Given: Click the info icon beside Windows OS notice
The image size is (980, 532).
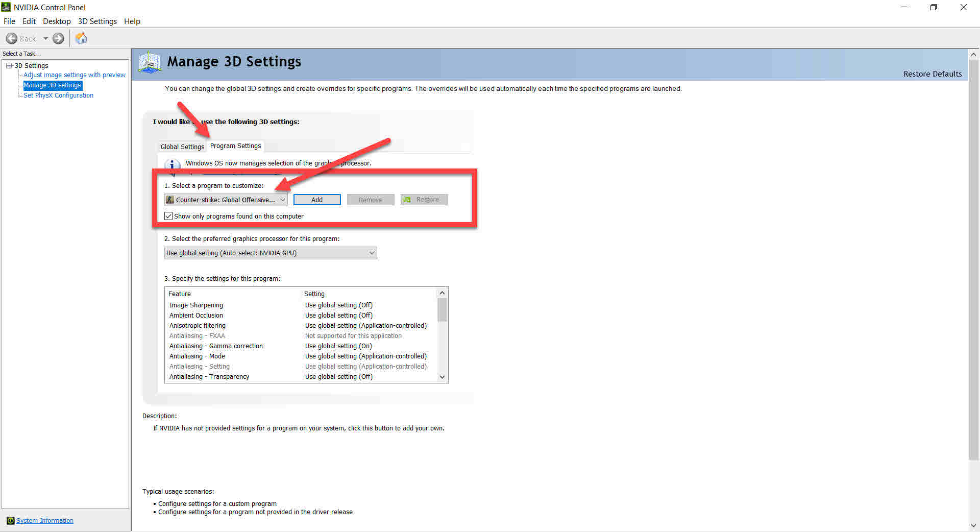Looking at the screenshot, I should tap(173, 164).
